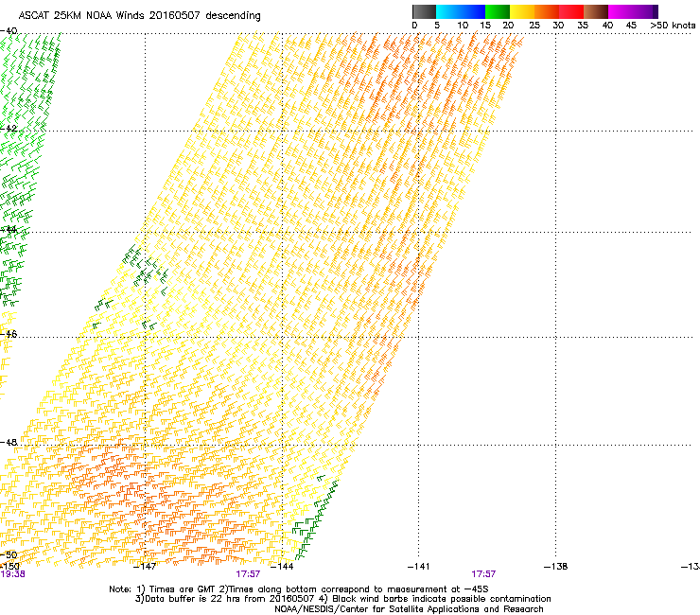Click the '-40' latitude axis label
Screen dimensions: 700x615
(9, 31)
